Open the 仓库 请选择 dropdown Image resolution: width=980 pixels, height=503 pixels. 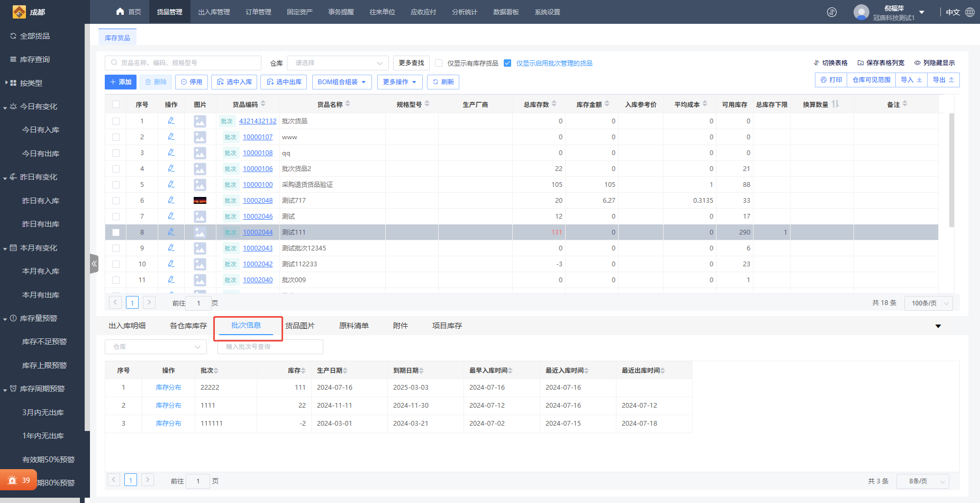pyautogui.click(x=338, y=63)
